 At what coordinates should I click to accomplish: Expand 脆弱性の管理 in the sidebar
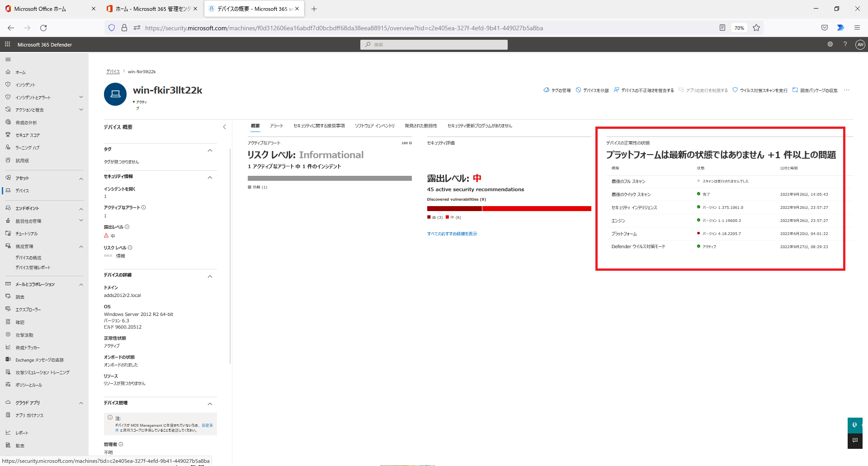click(x=81, y=221)
